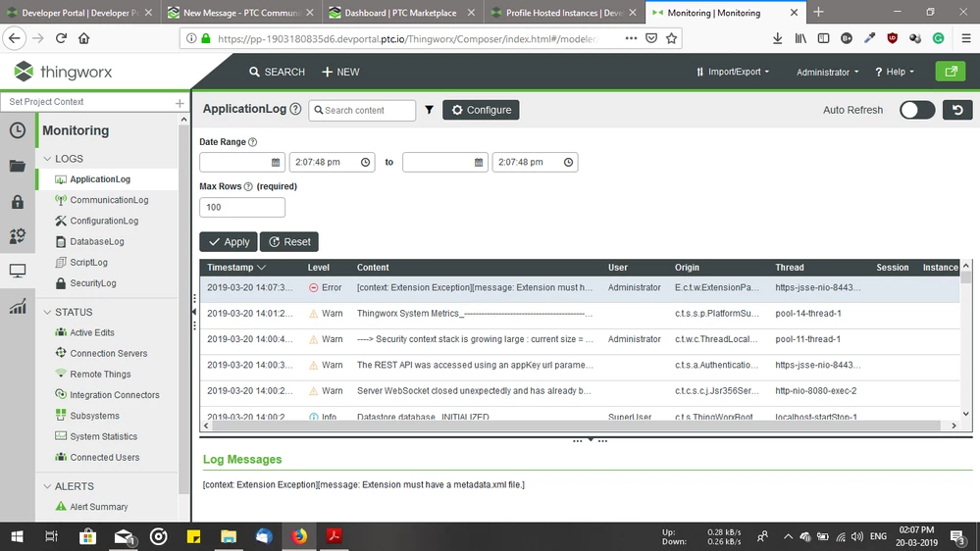Add project context with plus icon
Viewport: 980px width, 551px height.
click(x=180, y=102)
